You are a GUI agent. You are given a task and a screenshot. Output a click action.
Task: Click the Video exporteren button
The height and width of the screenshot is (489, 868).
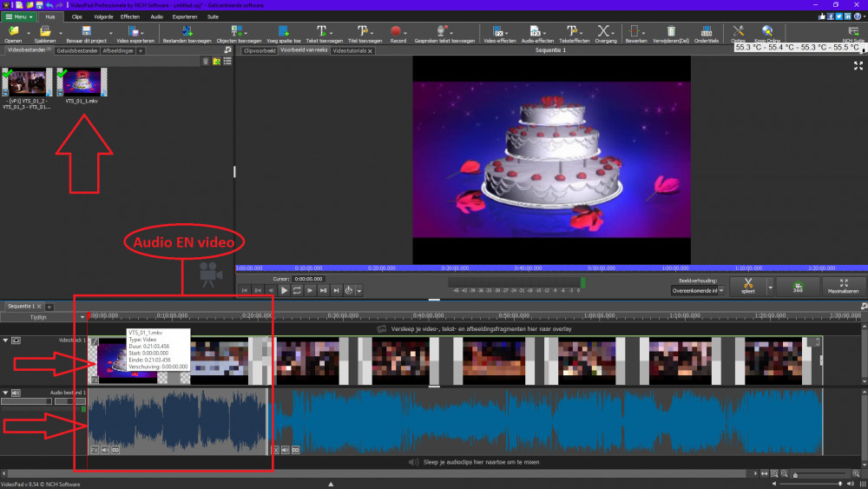point(135,34)
